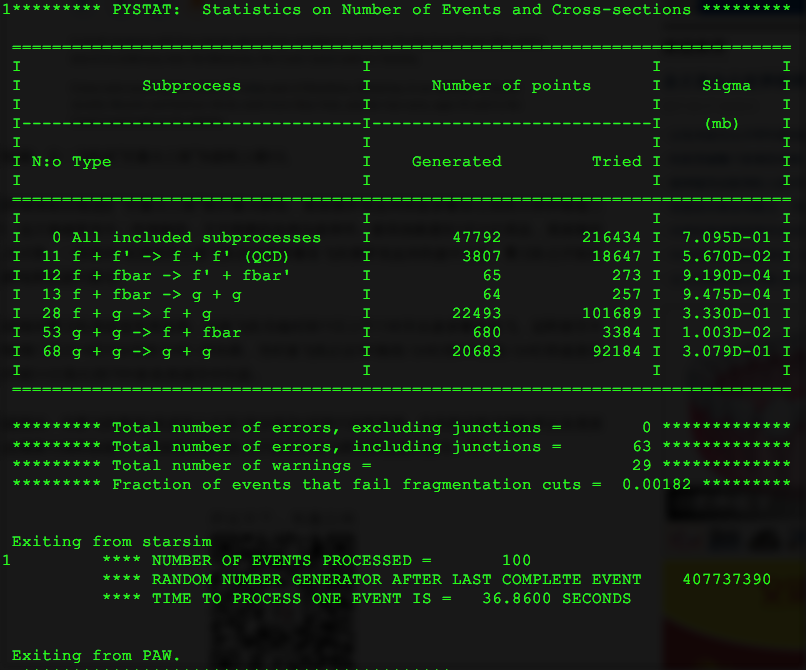Select the 'N:o Type' header text
This screenshot has height=670, width=806.
(x=71, y=161)
